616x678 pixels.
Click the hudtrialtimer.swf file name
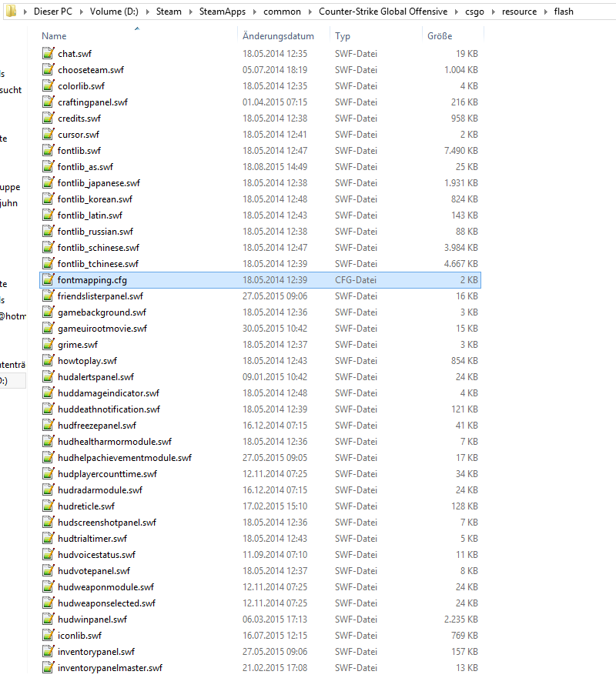[92, 539]
